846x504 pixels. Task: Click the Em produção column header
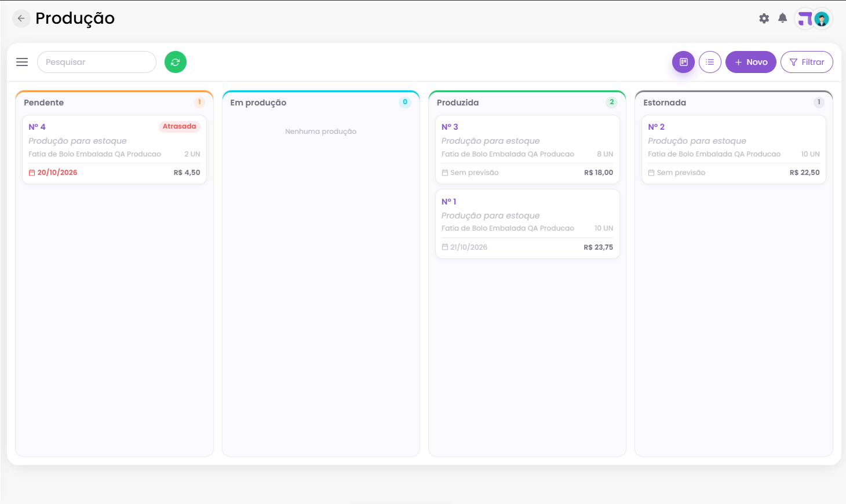258,103
